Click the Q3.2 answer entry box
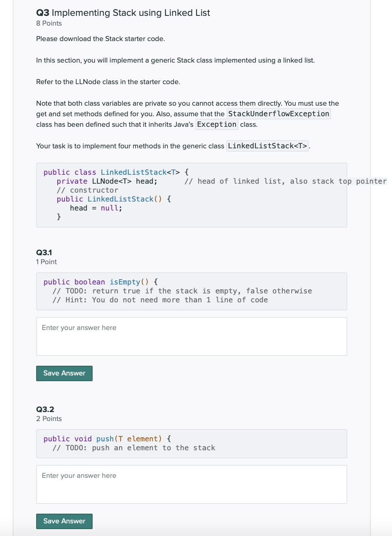This screenshot has height=536, width=392. tap(192, 484)
